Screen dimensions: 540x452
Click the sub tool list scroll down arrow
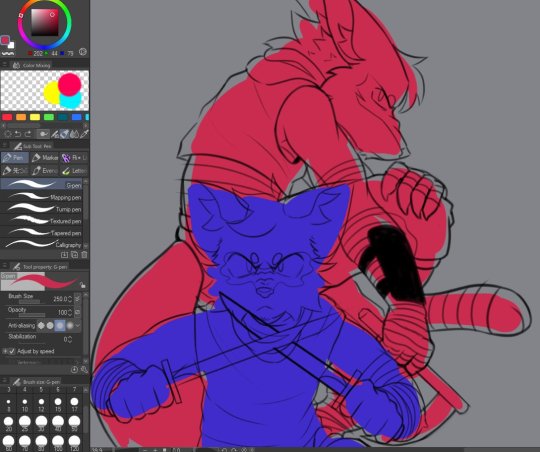[x=86, y=246]
